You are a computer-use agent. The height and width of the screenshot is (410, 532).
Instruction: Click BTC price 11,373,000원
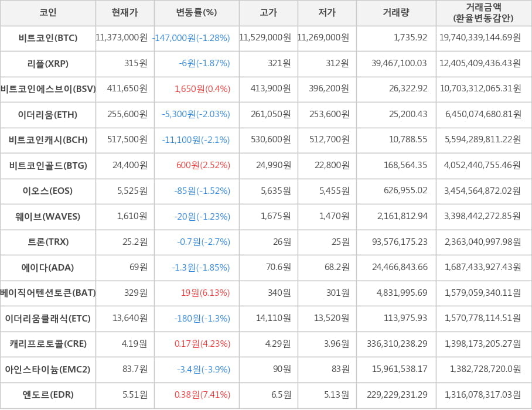[x=121, y=37]
